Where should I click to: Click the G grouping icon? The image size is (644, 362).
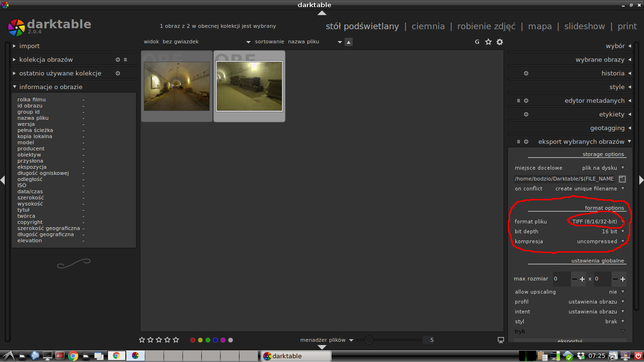tap(477, 42)
